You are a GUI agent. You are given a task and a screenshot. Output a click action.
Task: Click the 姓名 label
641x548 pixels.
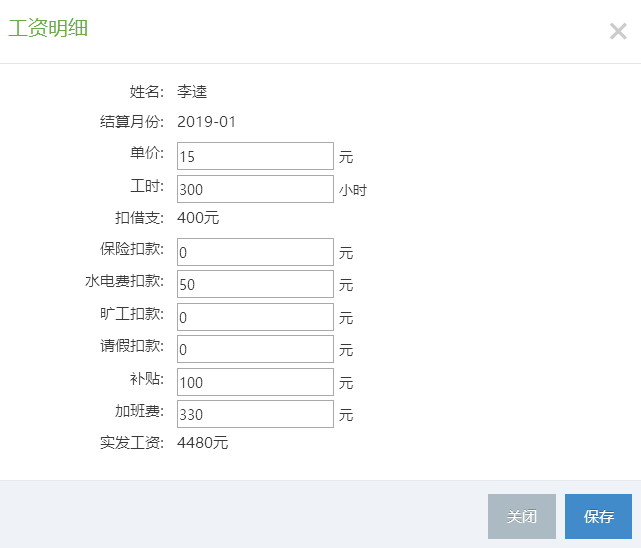147,92
